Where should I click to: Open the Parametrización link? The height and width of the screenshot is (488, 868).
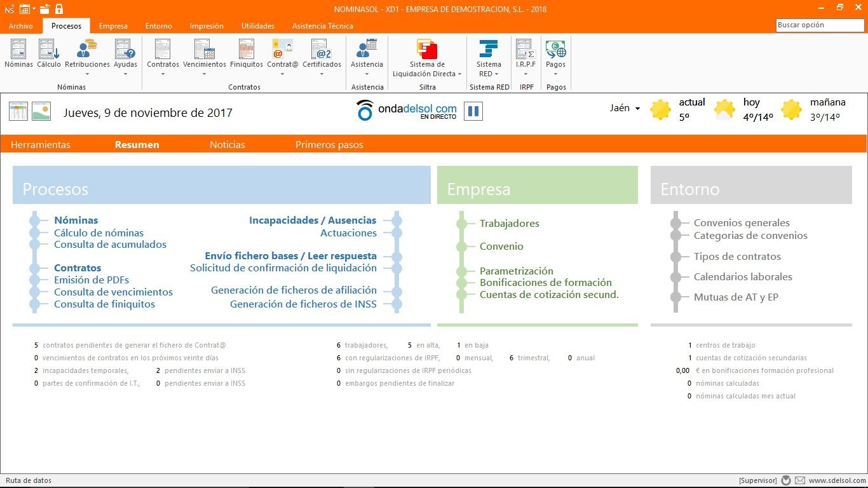click(x=517, y=271)
